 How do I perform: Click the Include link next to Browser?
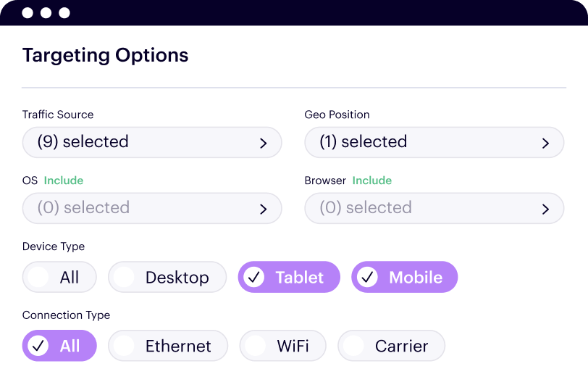click(x=372, y=181)
